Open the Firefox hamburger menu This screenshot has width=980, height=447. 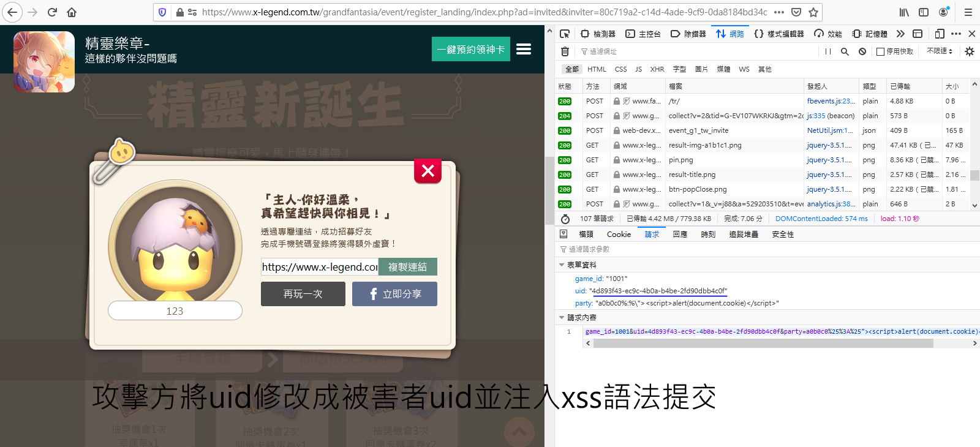tap(968, 12)
